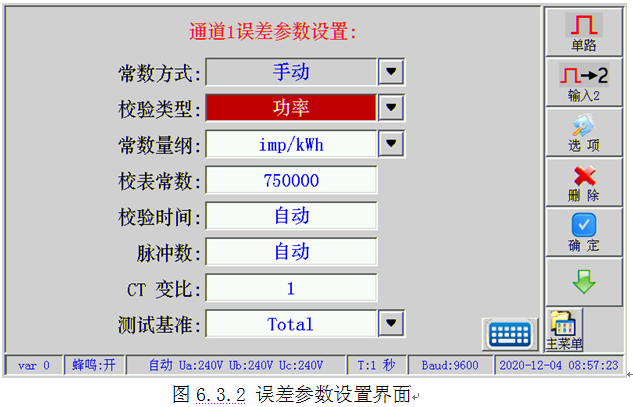Click the 2020-12-04 date time status cell
Image resolution: width=633 pixels, height=407 pixels.
(x=559, y=365)
